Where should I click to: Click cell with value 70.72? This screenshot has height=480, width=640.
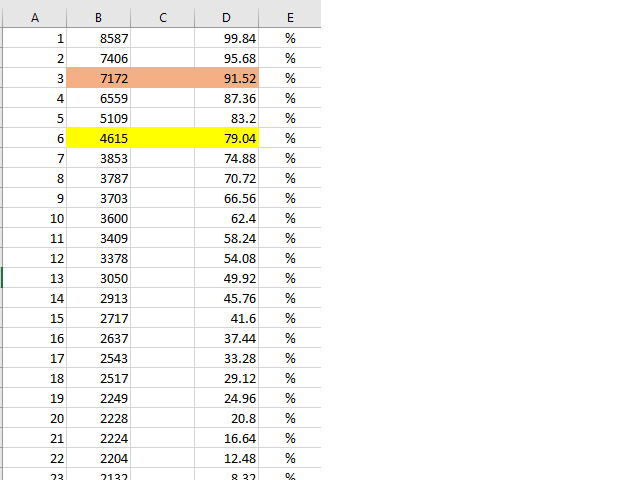(227, 178)
